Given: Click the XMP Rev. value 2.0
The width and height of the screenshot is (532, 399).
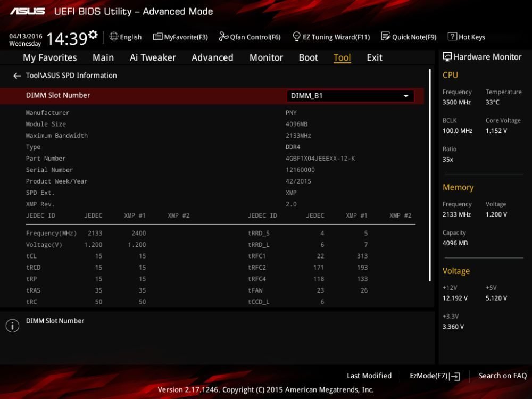Looking at the screenshot, I should click(x=291, y=204).
